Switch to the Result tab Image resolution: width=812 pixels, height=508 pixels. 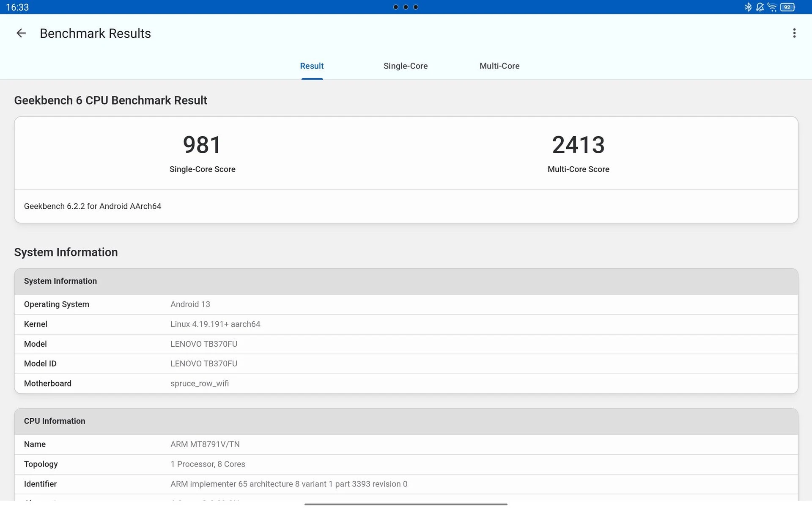[312, 66]
